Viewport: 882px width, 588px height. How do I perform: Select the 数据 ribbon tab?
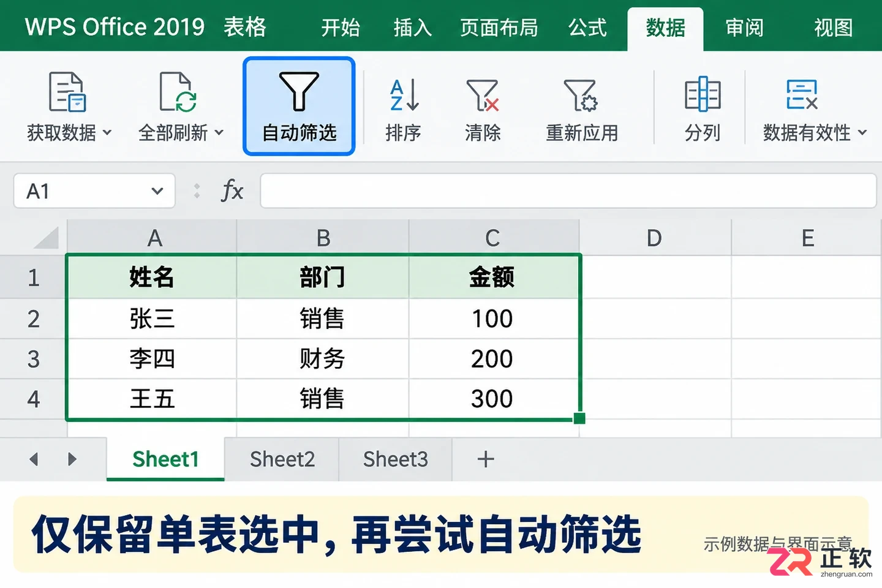click(665, 28)
